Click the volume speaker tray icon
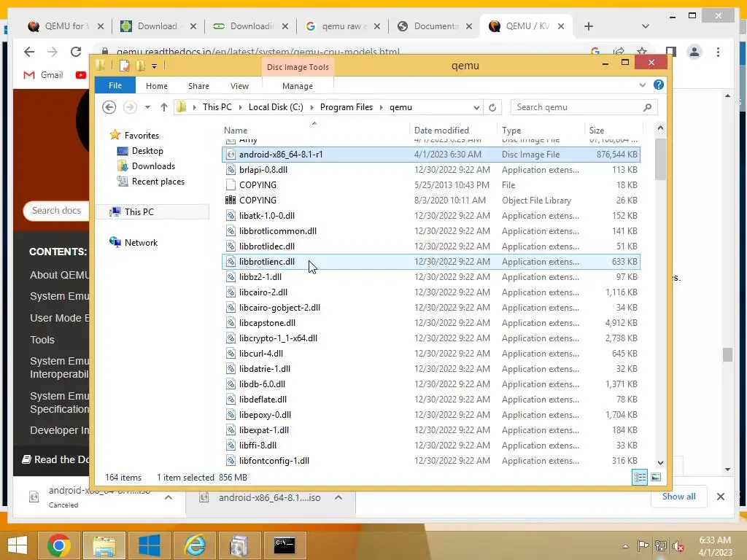 click(x=678, y=546)
